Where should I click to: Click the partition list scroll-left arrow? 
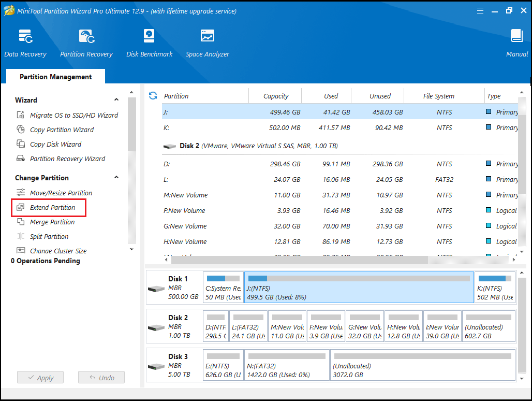tap(166, 260)
